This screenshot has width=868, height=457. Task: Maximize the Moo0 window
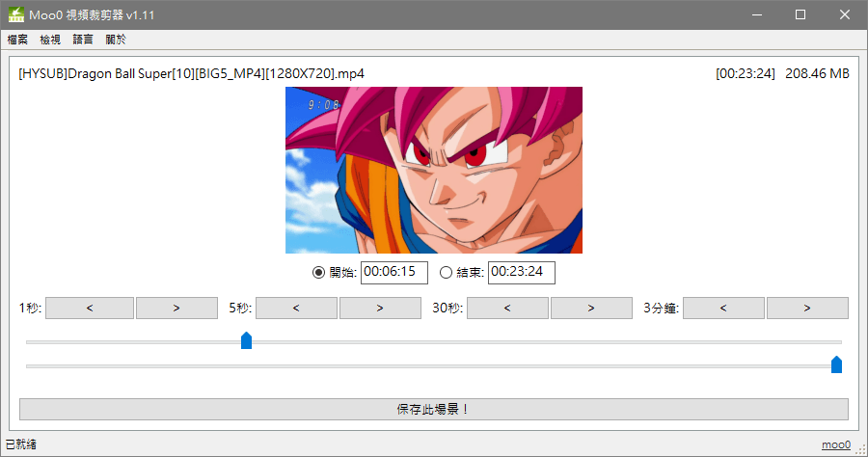point(800,14)
